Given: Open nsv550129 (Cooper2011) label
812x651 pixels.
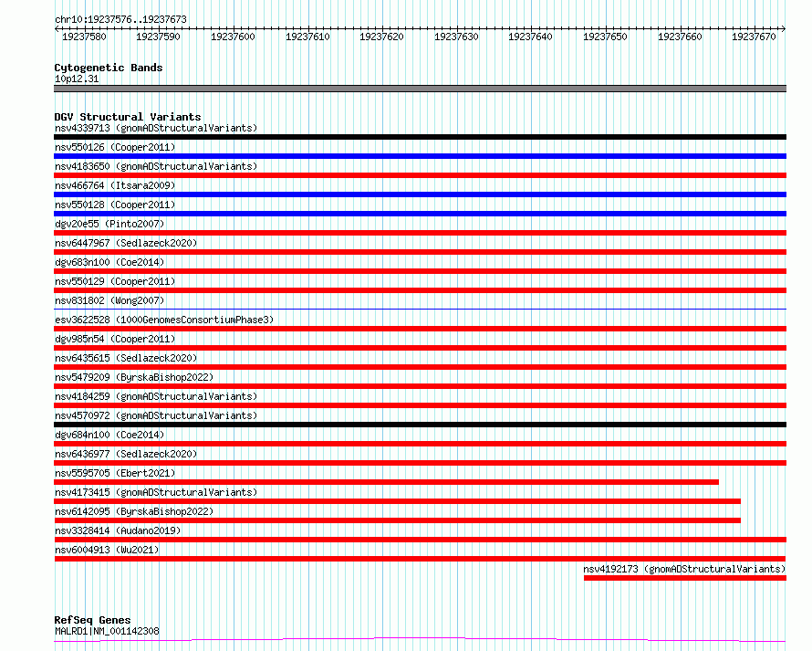Looking at the screenshot, I should [115, 281].
